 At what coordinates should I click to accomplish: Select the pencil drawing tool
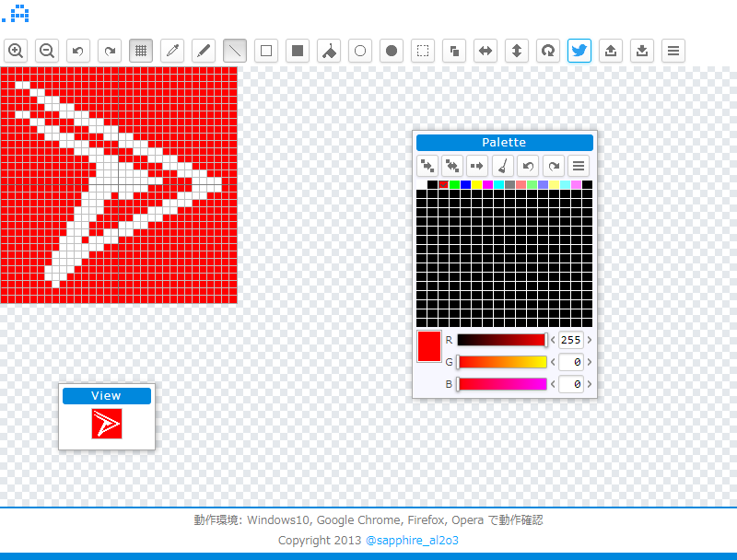pyautogui.click(x=204, y=51)
